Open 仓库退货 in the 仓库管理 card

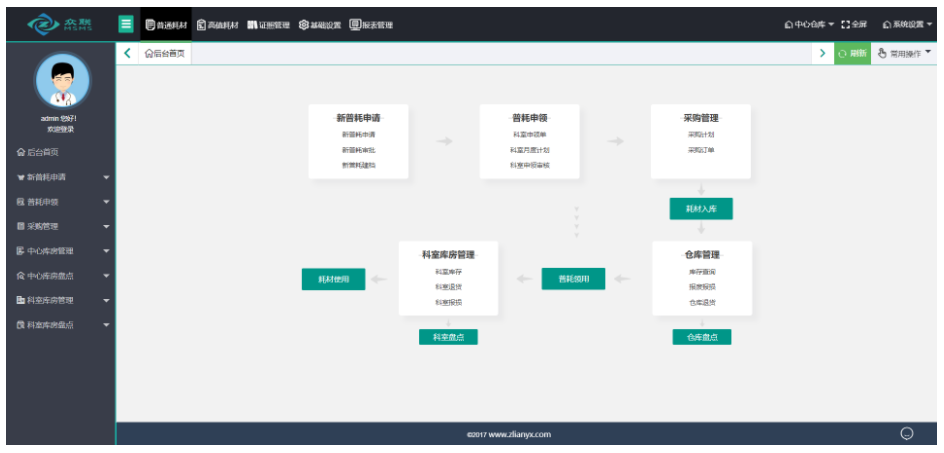[702, 302]
